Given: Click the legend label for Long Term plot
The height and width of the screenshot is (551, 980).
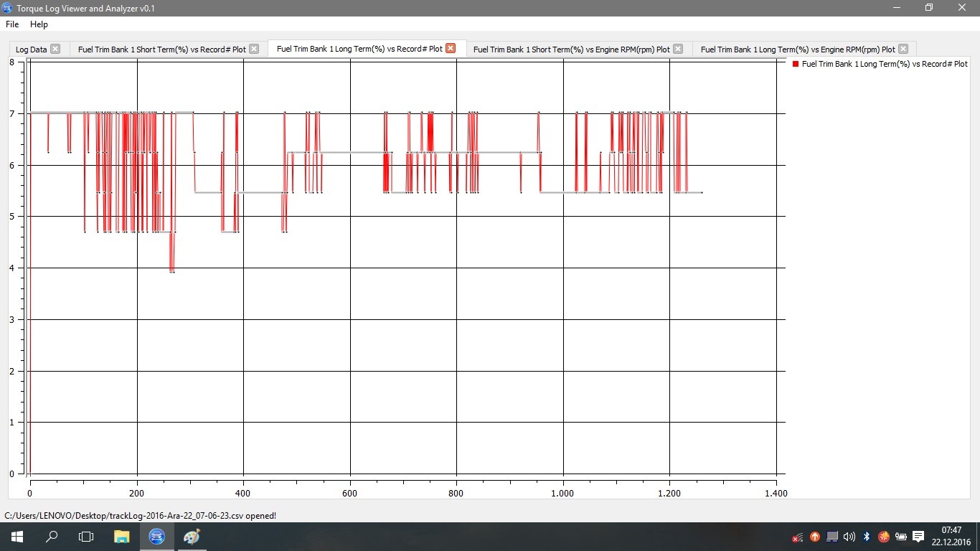Looking at the screenshot, I should pos(885,64).
